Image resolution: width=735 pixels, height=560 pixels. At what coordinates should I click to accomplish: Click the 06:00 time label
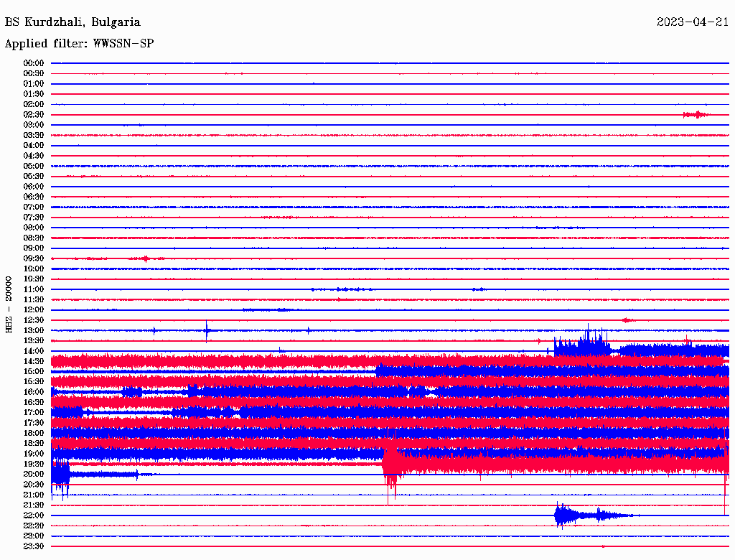coord(34,187)
